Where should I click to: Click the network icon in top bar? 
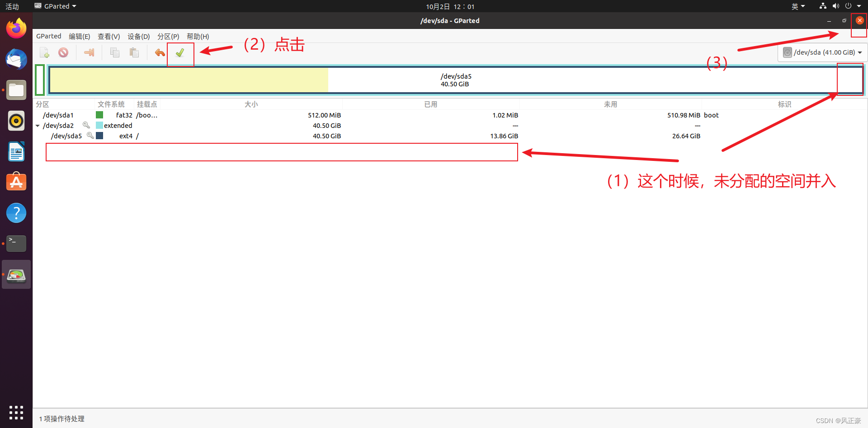(x=823, y=6)
